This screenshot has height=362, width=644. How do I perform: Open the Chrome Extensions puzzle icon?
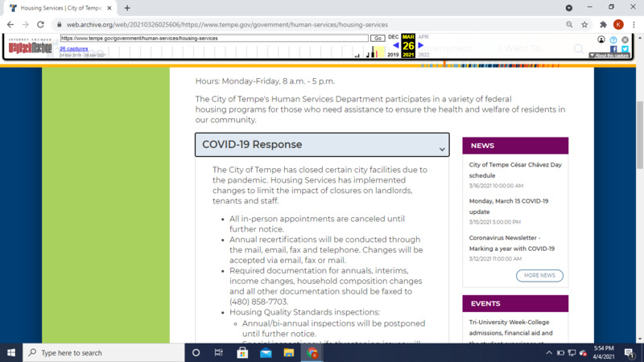603,25
